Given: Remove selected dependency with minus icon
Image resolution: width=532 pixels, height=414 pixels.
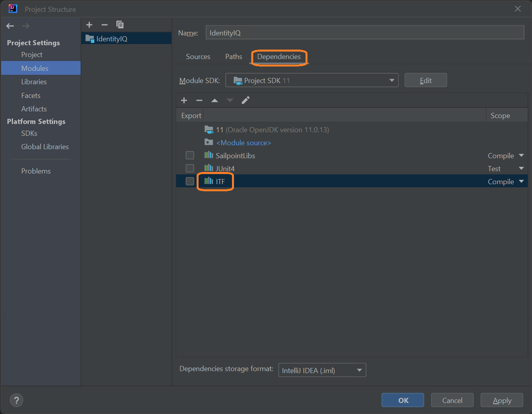Looking at the screenshot, I should click(x=199, y=100).
